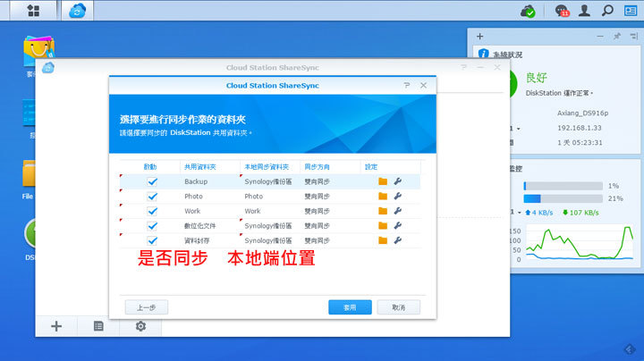Add a widget with plus icon
This screenshot has height=361, width=644.
479,37
